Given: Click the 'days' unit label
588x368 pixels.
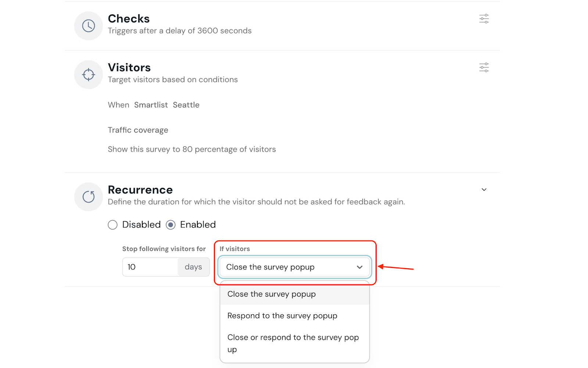Looking at the screenshot, I should pyautogui.click(x=193, y=267).
